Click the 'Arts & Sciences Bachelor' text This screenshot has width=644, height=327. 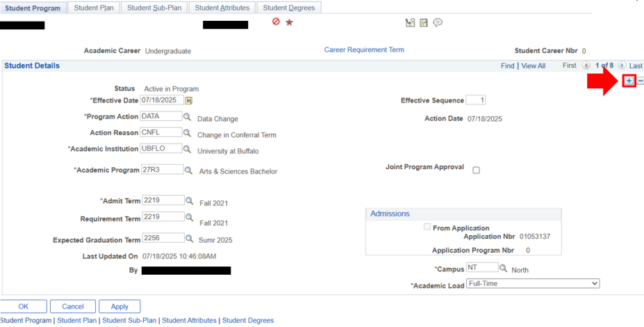(x=238, y=172)
